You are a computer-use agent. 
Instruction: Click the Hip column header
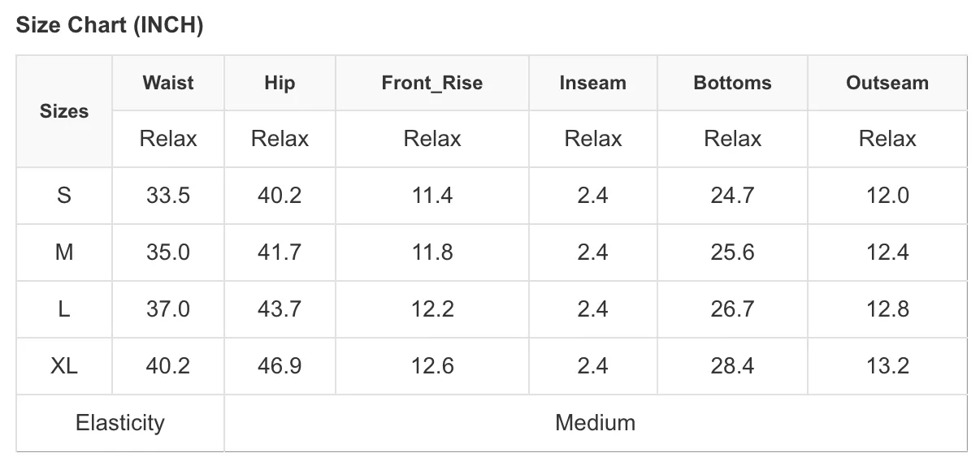point(280,83)
